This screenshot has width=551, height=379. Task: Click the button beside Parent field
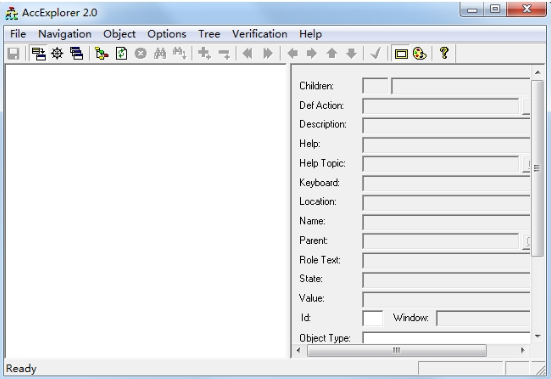(526, 241)
